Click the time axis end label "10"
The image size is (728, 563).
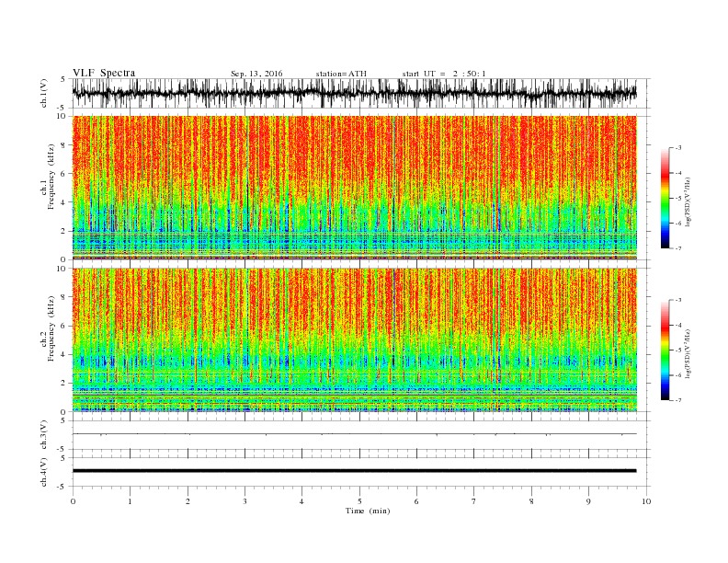646,501
